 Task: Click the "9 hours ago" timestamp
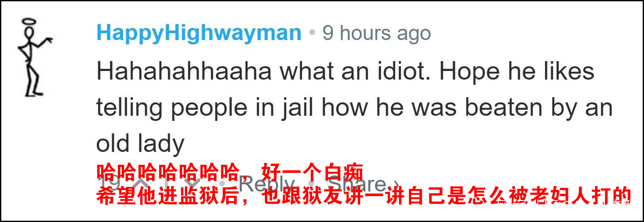(377, 33)
